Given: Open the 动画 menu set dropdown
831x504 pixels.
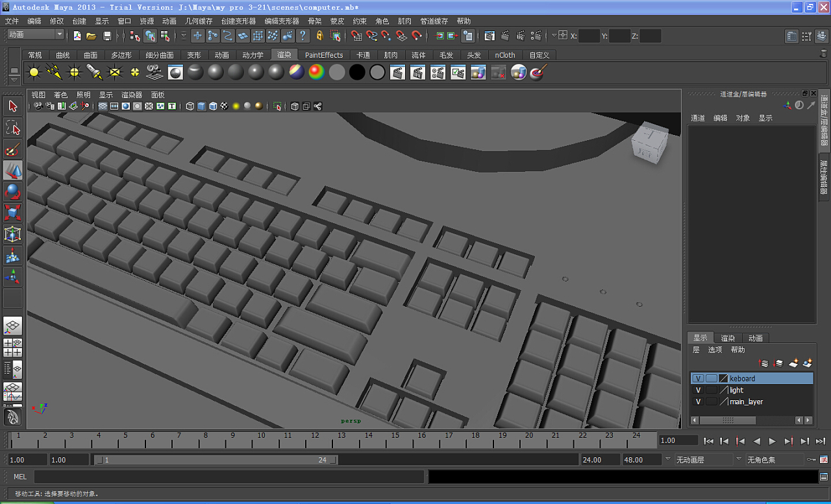Looking at the screenshot, I should click(x=36, y=35).
